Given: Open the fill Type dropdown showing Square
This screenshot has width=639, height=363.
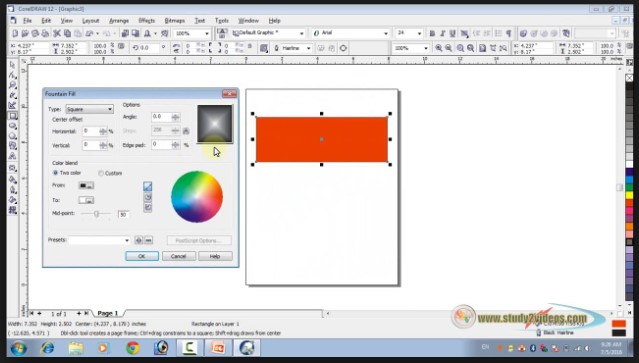Looking at the screenshot, I should 90,109.
